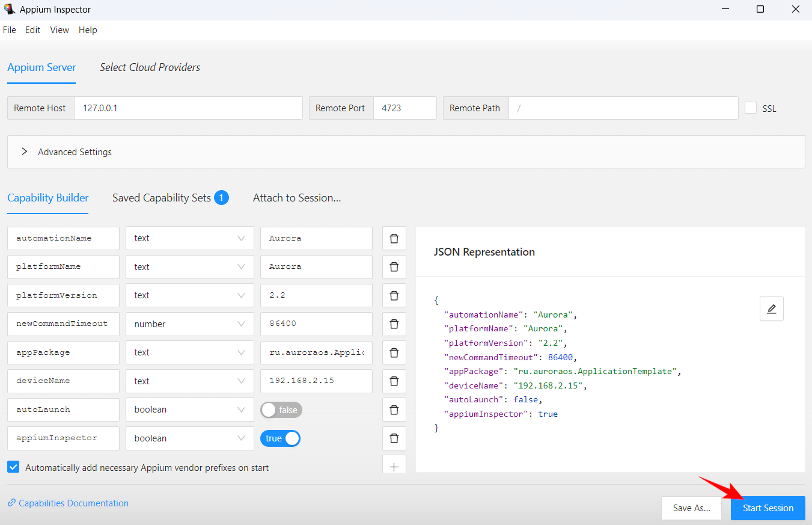This screenshot has width=812, height=525.
Task: Click the Remote Host input field
Action: coord(188,108)
